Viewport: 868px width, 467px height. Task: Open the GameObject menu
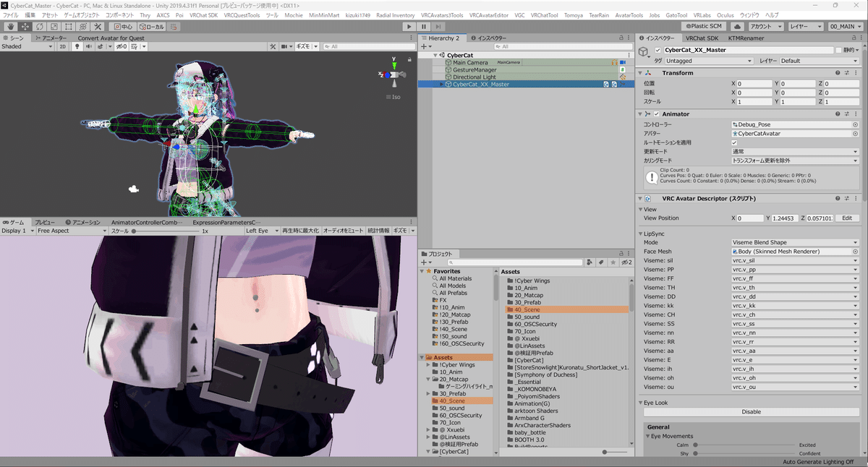coord(82,15)
